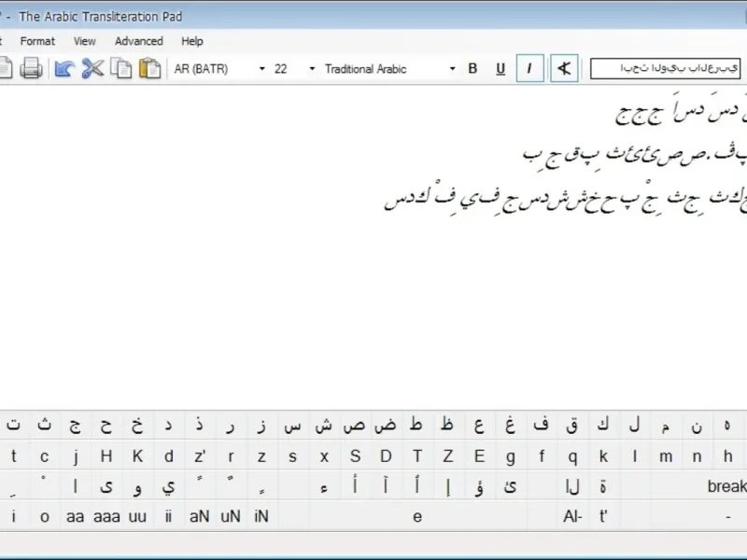Screen dimensions: 747x560
Task: Open the Help menu
Action: coord(192,41)
